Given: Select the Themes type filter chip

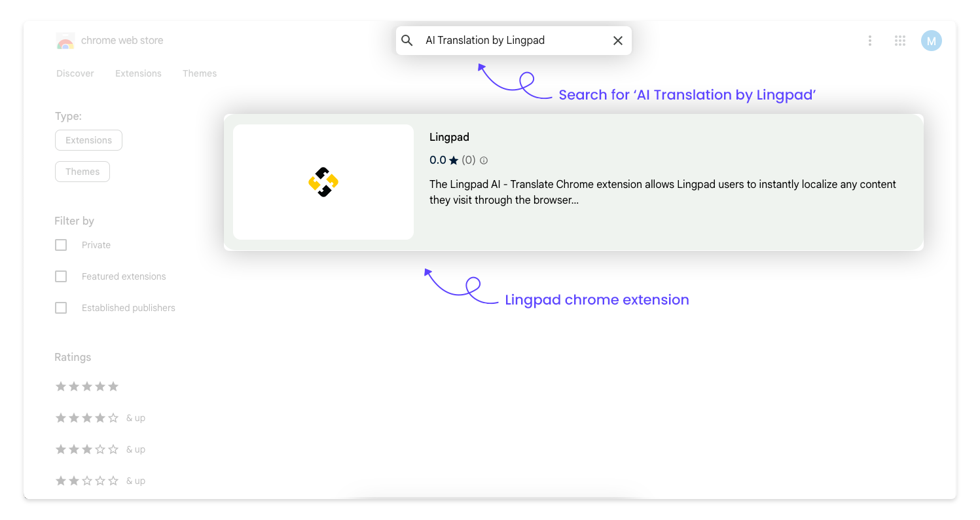Looking at the screenshot, I should (82, 172).
